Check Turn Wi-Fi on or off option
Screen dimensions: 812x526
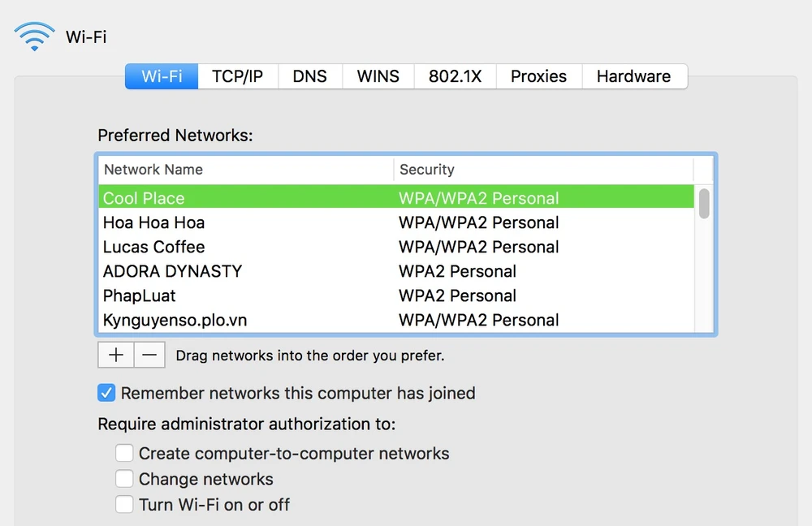coord(124,504)
